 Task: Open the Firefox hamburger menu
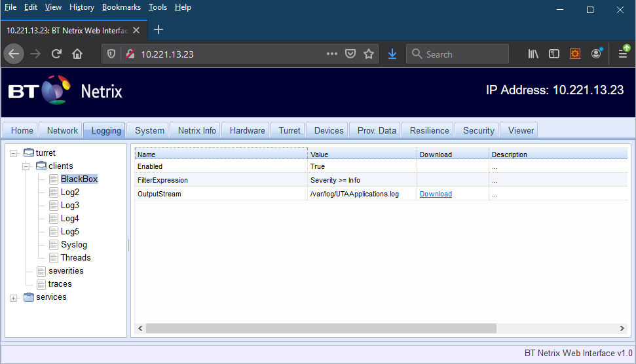click(623, 53)
